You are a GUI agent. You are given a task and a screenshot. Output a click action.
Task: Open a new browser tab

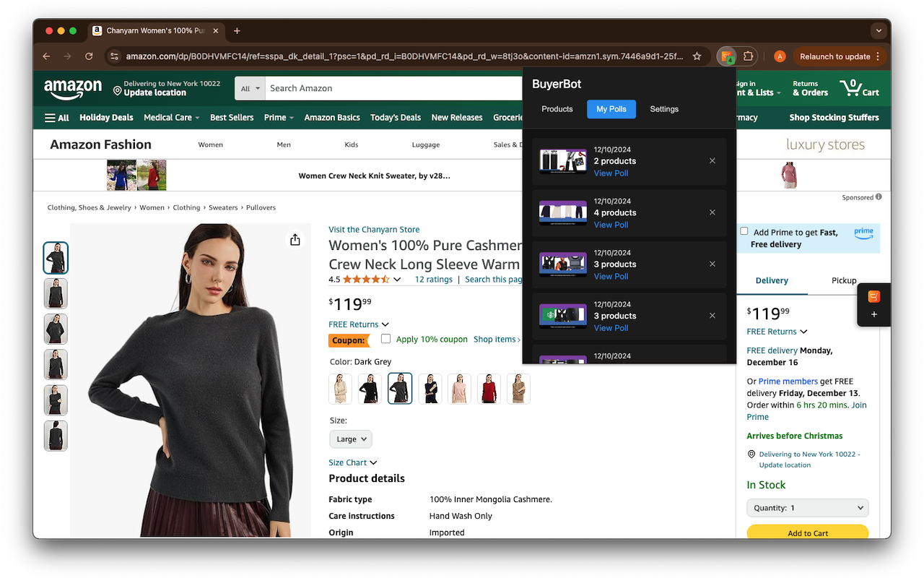[x=237, y=31]
